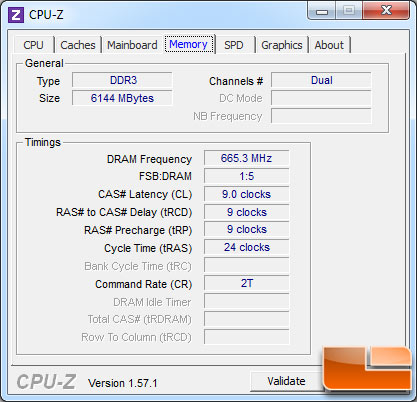The width and height of the screenshot is (417, 402).
Task: Click the CPU-Z title bar text
Action: click(x=46, y=15)
